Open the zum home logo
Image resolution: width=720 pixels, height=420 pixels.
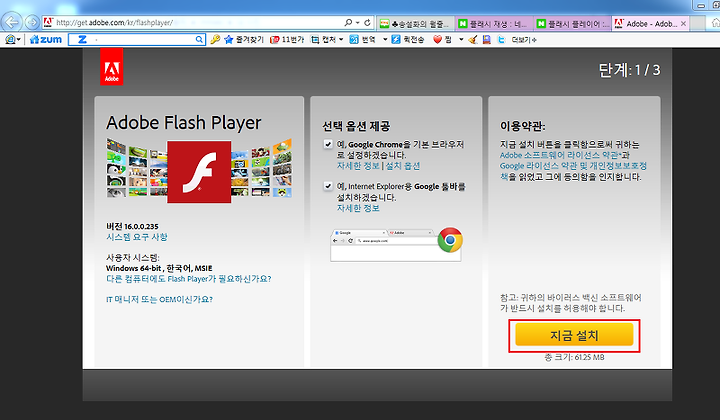[45, 40]
